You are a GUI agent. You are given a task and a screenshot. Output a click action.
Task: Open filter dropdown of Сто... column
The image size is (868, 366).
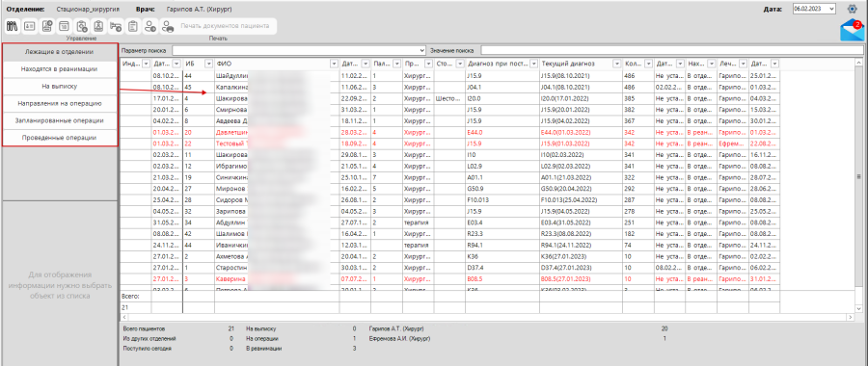point(459,64)
